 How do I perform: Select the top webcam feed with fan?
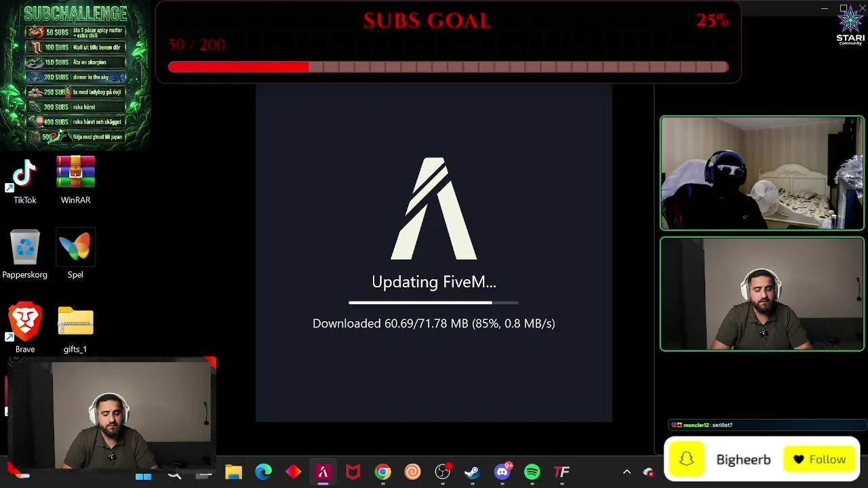coord(762,174)
